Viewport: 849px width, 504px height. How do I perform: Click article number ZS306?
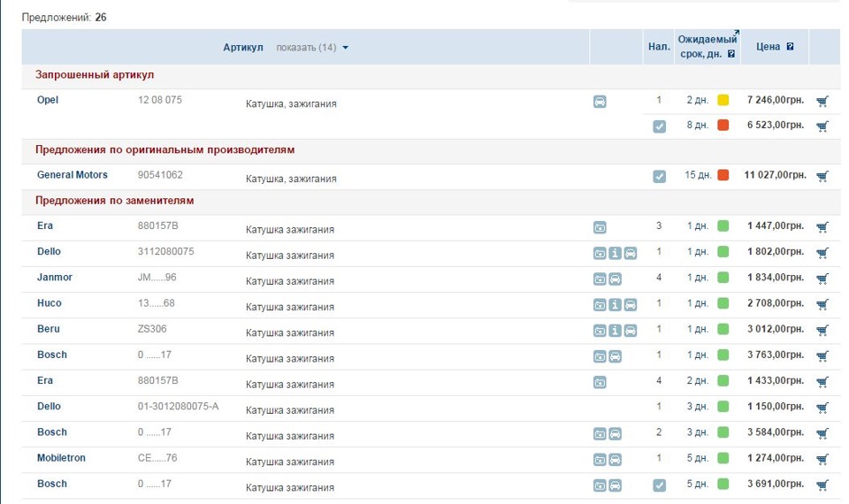(x=152, y=329)
